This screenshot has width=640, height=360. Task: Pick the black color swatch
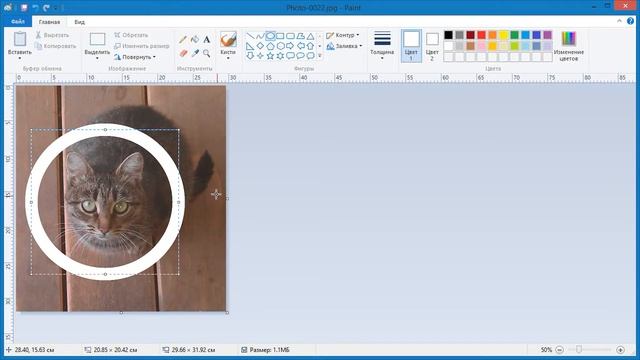(449, 35)
